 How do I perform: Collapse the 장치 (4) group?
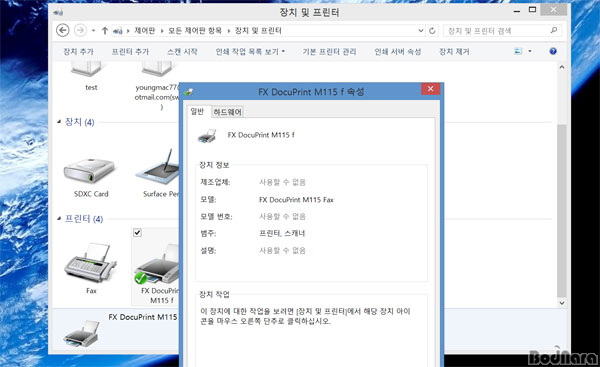click(x=59, y=122)
